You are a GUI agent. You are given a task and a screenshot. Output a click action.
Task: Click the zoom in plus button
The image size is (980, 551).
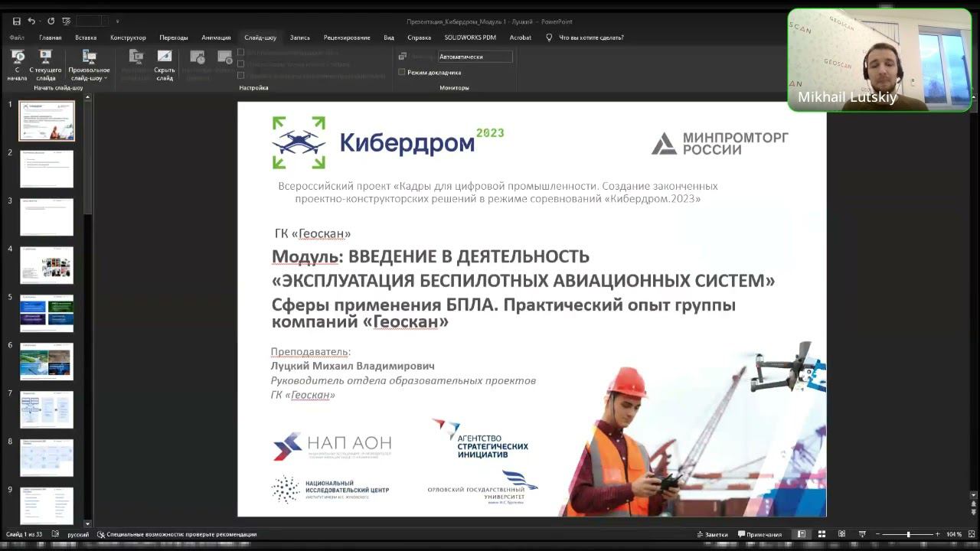937,534
